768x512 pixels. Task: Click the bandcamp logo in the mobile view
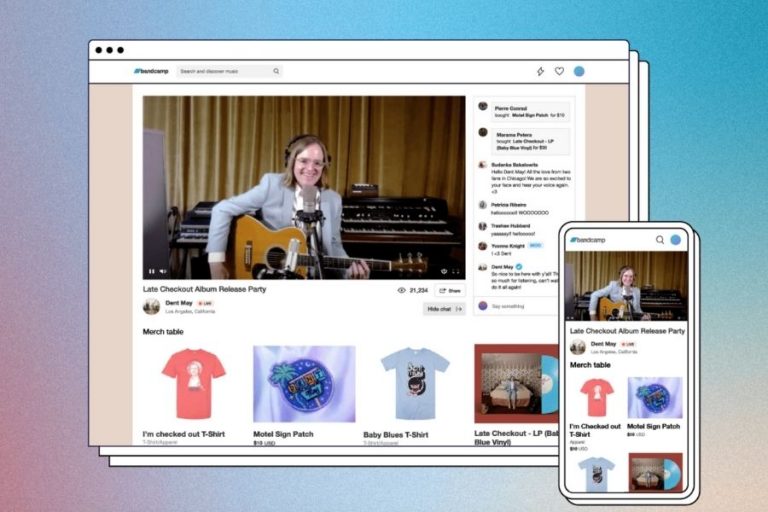(x=588, y=240)
